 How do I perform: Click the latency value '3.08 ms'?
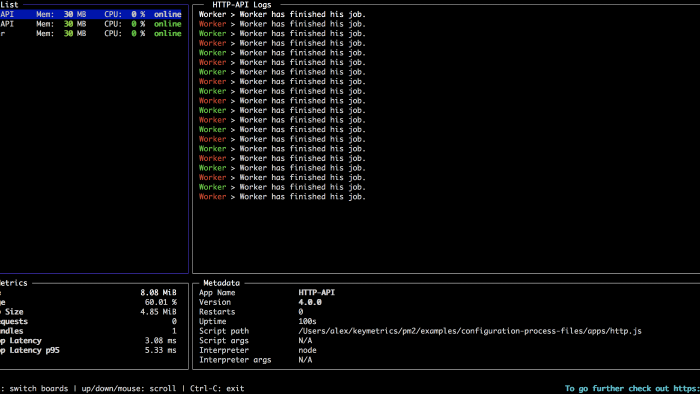point(161,340)
